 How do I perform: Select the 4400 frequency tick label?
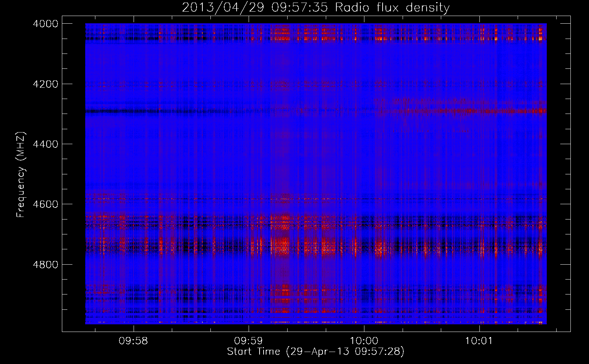pos(46,144)
